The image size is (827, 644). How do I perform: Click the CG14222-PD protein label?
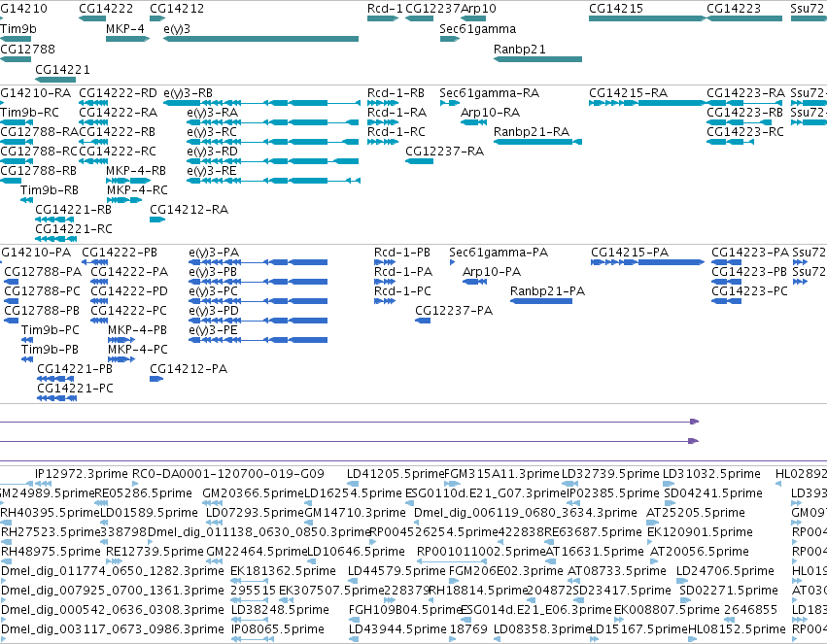[x=129, y=291]
